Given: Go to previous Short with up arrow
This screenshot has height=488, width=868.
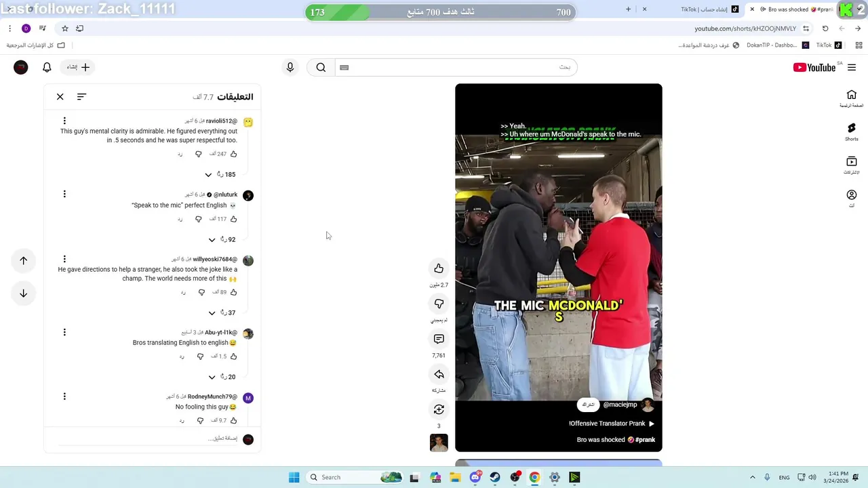Looking at the screenshot, I should coord(23,261).
